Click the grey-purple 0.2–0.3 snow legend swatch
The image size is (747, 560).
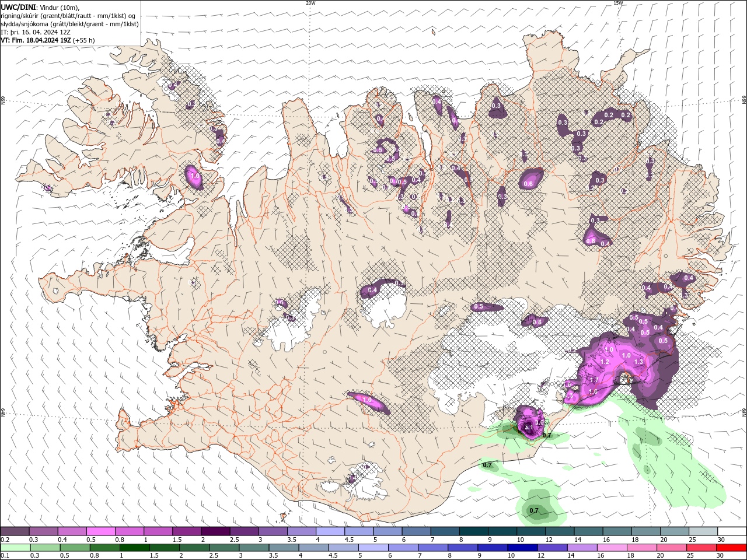click(15, 531)
